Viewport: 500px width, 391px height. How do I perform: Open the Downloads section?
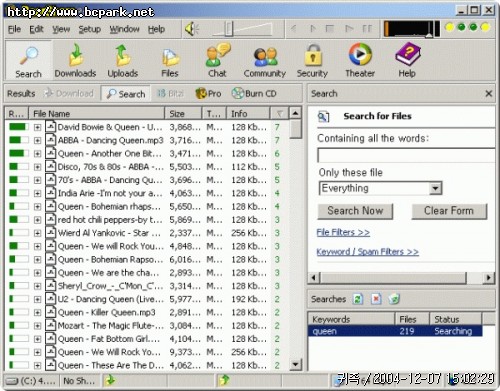coord(75,61)
